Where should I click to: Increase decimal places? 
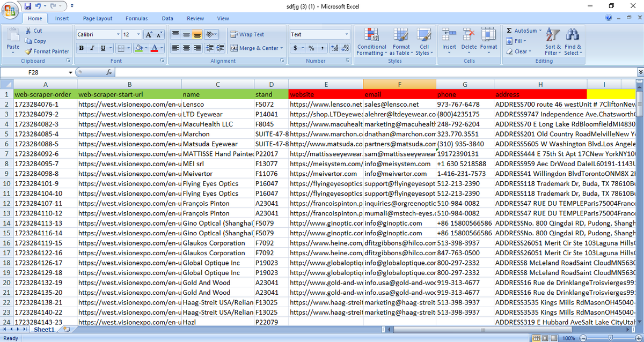[335, 48]
